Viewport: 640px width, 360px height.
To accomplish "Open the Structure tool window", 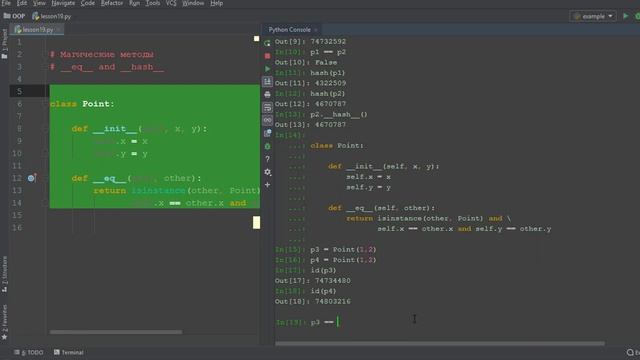I will (x=4, y=273).
